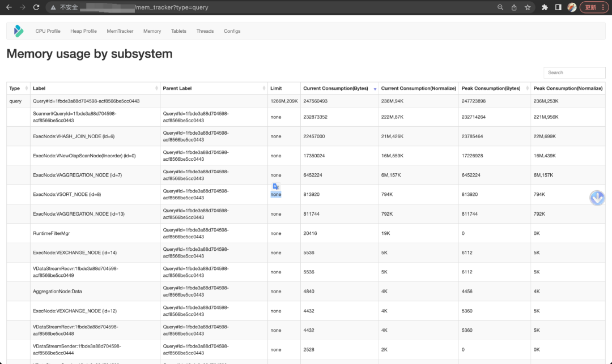The height and width of the screenshot is (364, 612).
Task: Open the browser extensions puzzle icon
Action: click(x=545, y=7)
